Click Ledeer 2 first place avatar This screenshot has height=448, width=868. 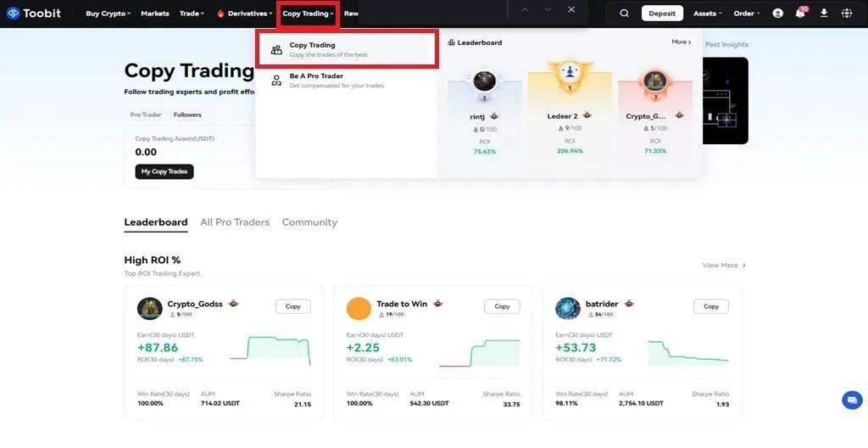click(x=570, y=73)
